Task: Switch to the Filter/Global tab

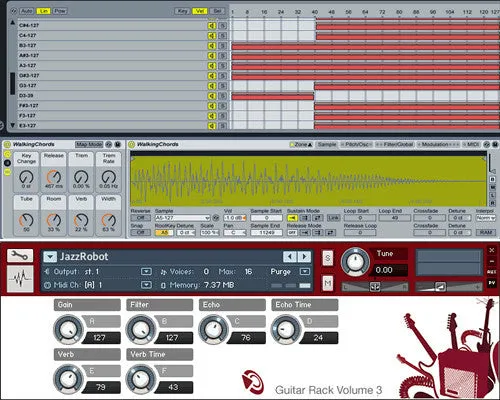Action: click(395, 144)
